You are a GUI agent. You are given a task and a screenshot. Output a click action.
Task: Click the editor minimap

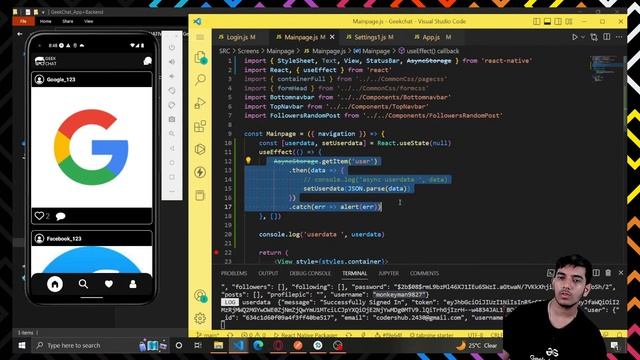point(607,69)
